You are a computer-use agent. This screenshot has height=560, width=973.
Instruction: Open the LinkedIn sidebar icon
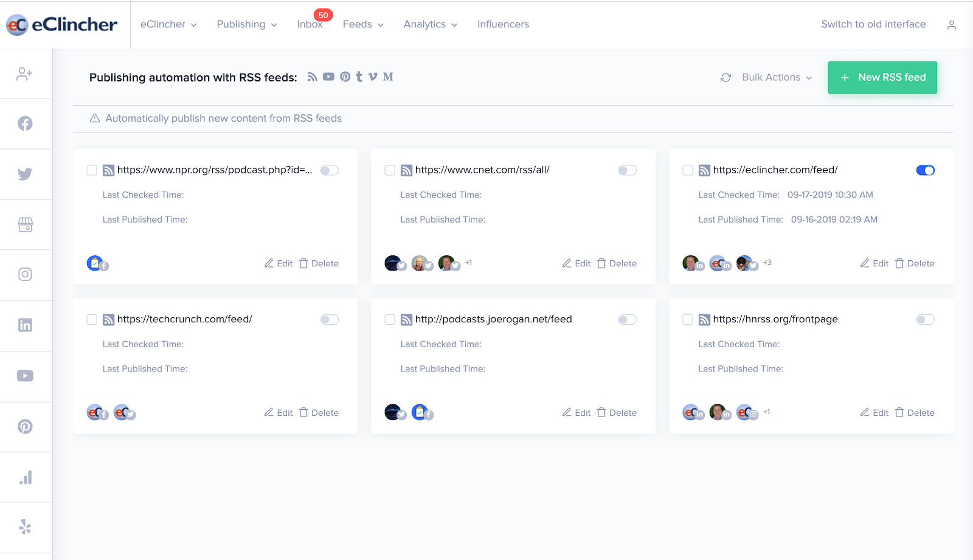25,325
